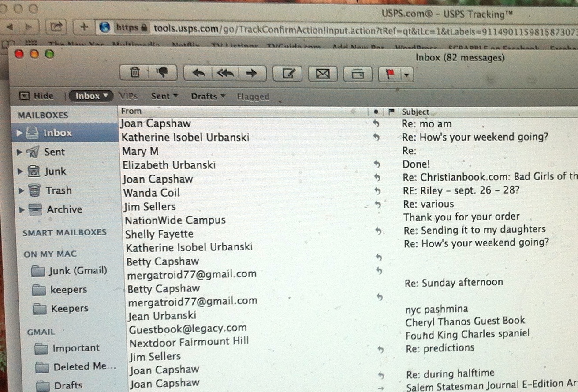Image resolution: width=578 pixels, height=392 pixels.
Task: Click the Forward arrow icon
Action: tap(251, 74)
